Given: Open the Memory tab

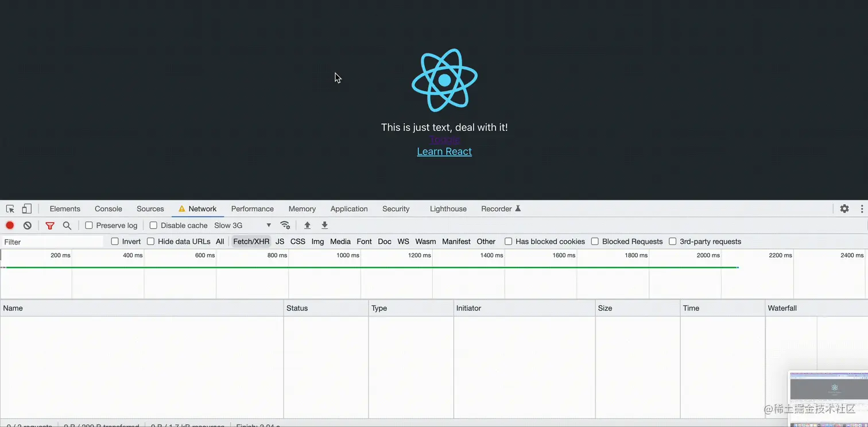Looking at the screenshot, I should (x=302, y=209).
